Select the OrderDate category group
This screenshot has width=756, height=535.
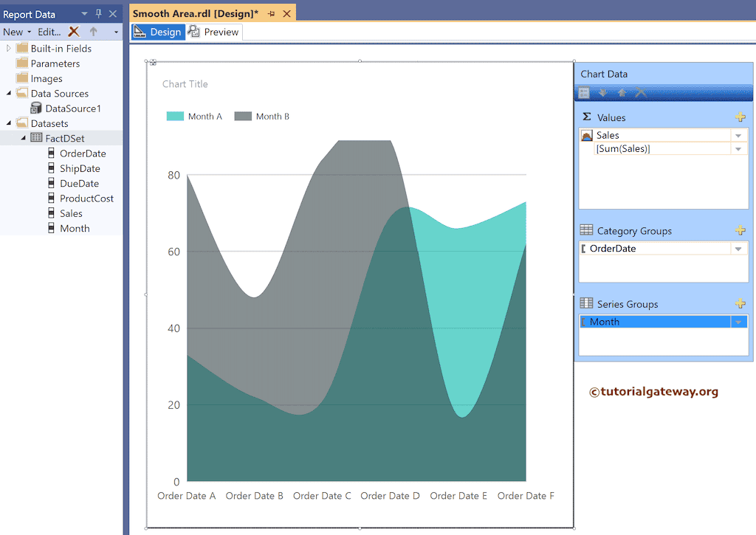[x=656, y=249]
